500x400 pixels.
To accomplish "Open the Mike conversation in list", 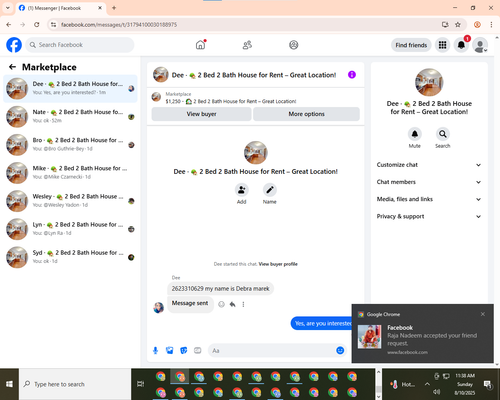I will pos(70,173).
